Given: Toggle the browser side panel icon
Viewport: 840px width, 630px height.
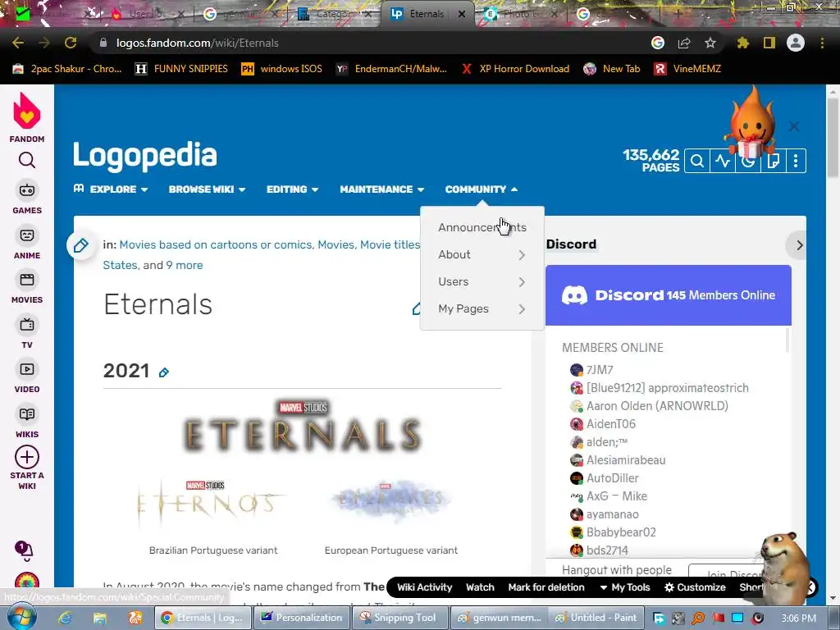Looking at the screenshot, I should pos(769,43).
